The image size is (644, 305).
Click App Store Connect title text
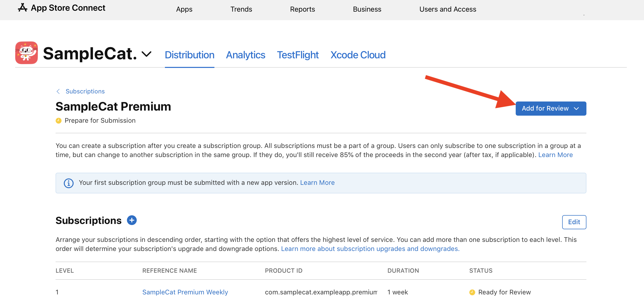tap(68, 8)
